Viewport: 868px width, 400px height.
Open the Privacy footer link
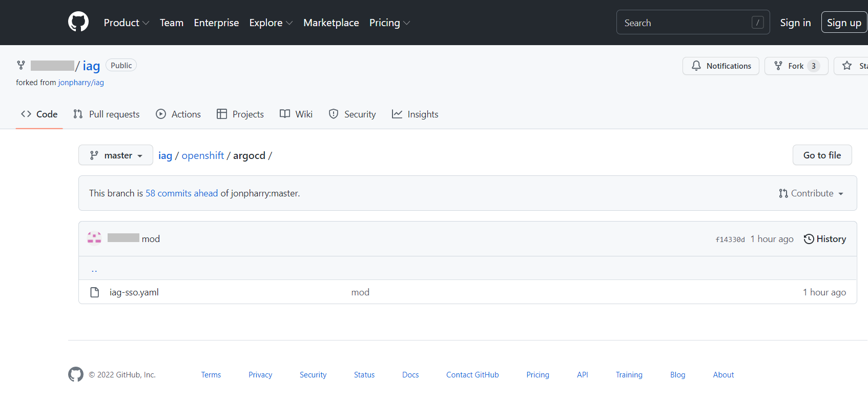260,375
